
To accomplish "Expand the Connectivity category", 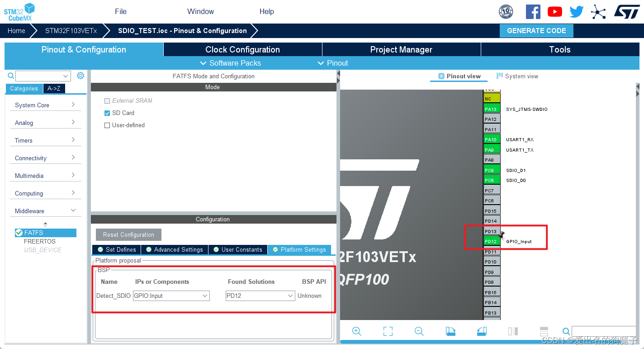I will 45,158.
